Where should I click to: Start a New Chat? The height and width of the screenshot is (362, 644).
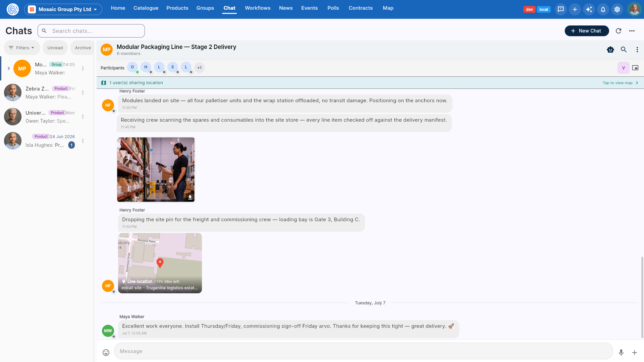tap(587, 31)
